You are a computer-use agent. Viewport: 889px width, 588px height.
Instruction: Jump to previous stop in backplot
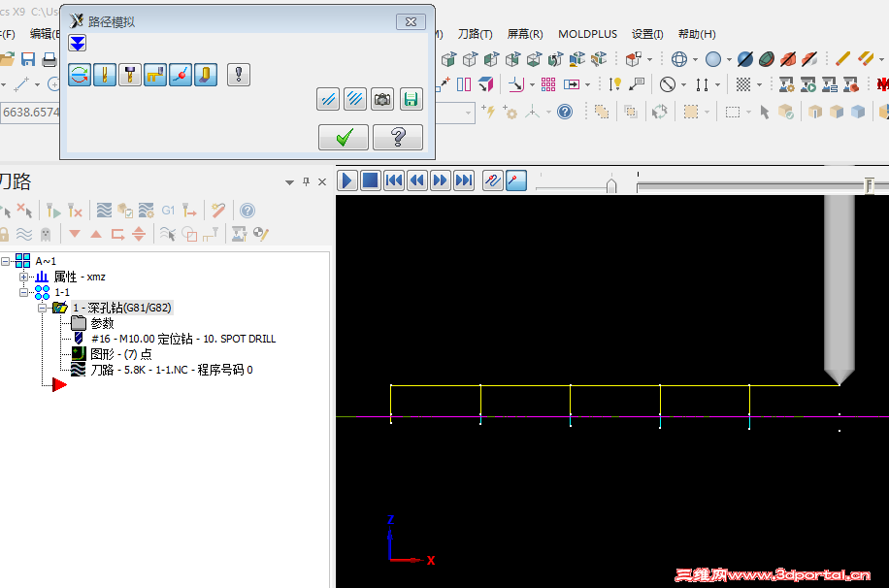(394, 180)
